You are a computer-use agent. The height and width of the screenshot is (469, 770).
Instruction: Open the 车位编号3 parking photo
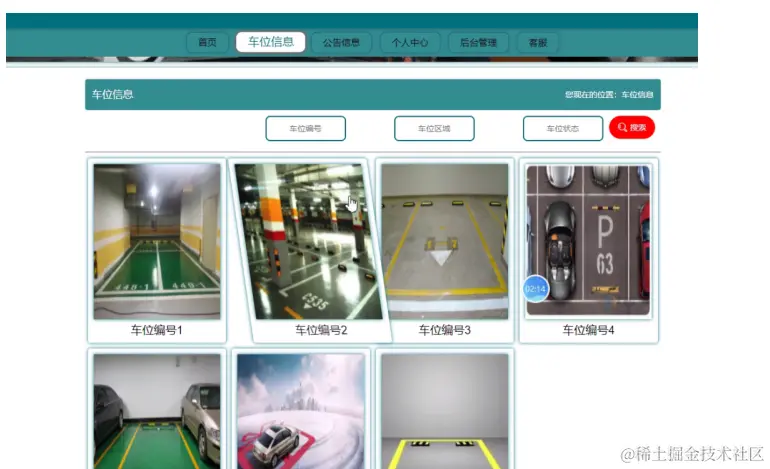[x=445, y=242]
